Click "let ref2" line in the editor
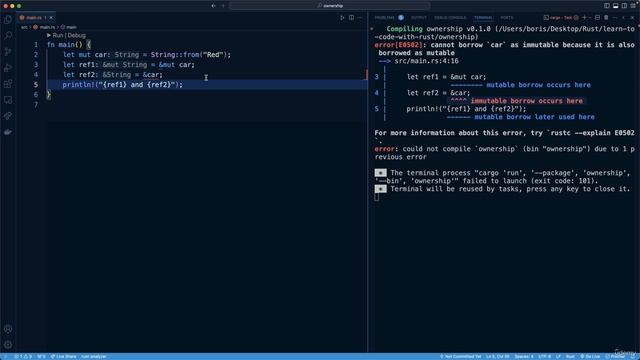Image resolution: width=640 pixels, height=360 pixels. tap(113, 75)
